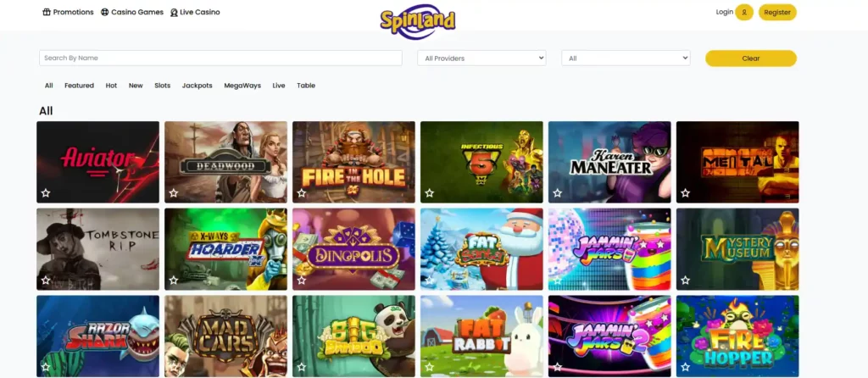Screen dimensions: 868x378
Task: Click the Clear filters button
Action: (x=751, y=58)
